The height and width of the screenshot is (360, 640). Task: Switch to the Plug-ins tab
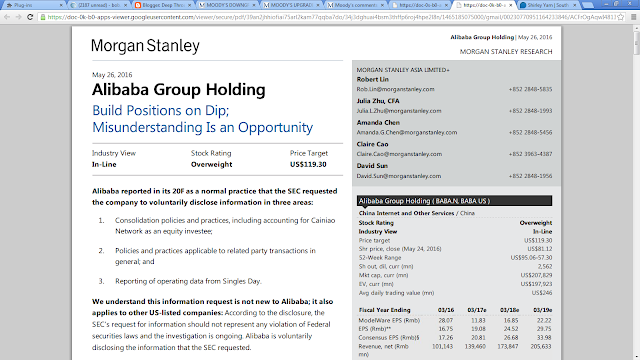33,5
